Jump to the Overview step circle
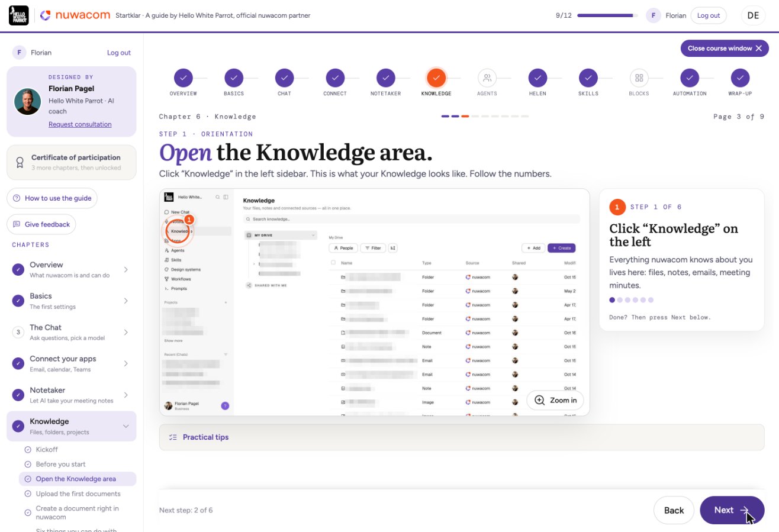Screen dimensions: 779x532 (x=183, y=78)
